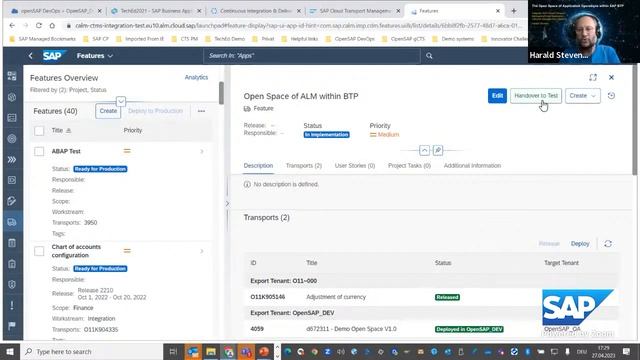The width and height of the screenshot is (640, 360).
Task: Open the notification center in the taskbar
Action: [x=626, y=351]
